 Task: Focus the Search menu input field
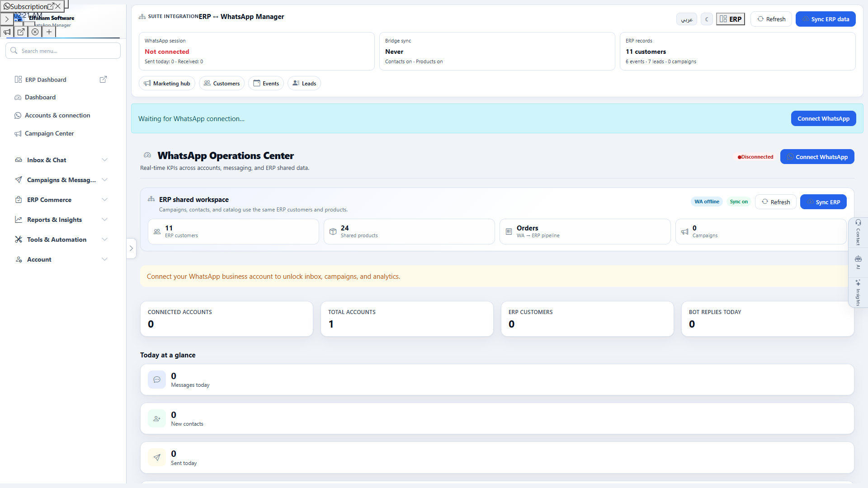pyautogui.click(x=63, y=51)
